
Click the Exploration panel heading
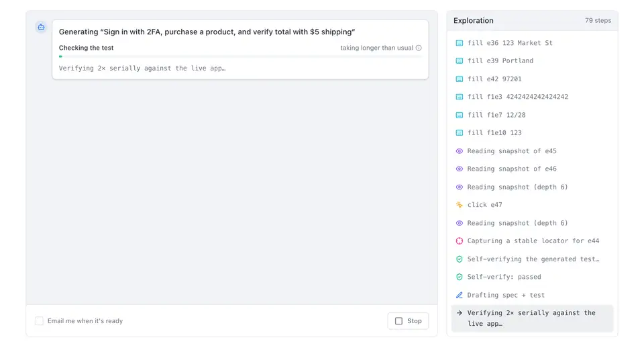(x=474, y=21)
